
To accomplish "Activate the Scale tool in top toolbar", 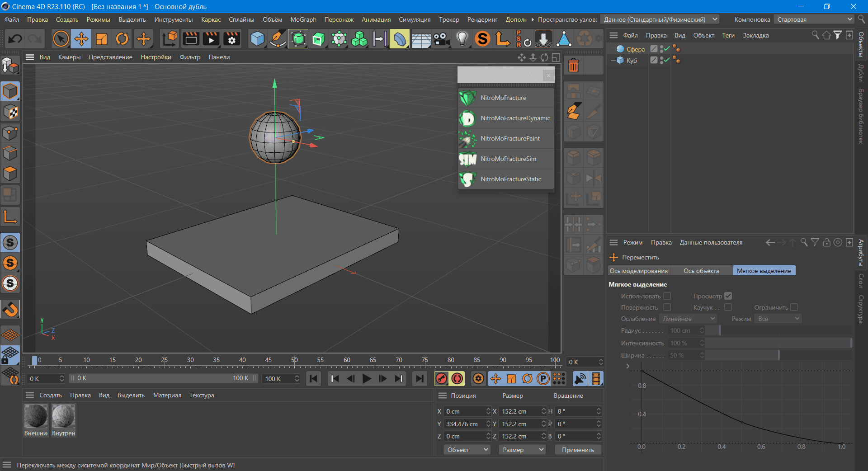I will point(102,39).
